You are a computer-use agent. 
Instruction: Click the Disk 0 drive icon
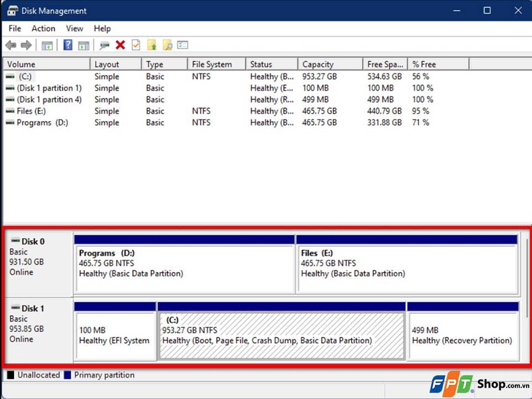click(15, 241)
